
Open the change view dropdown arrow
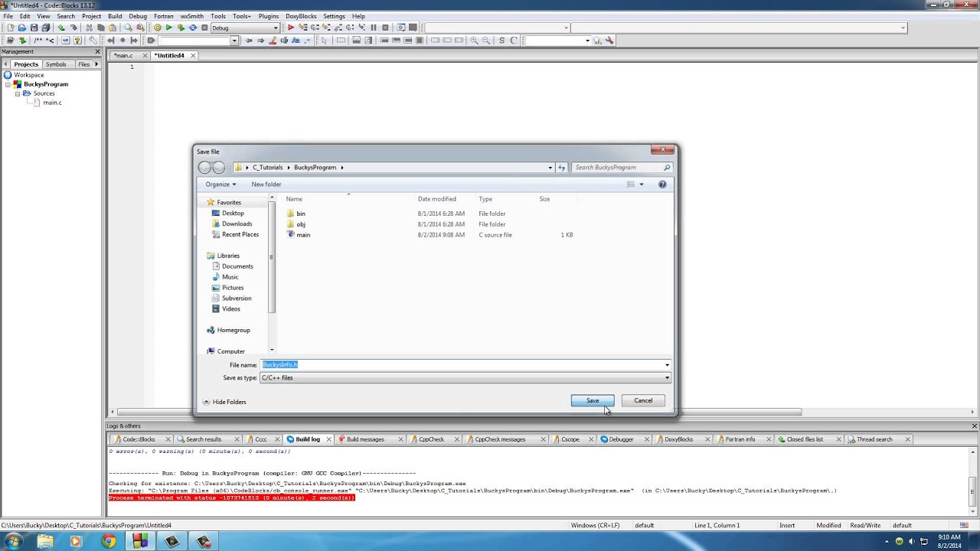(642, 184)
